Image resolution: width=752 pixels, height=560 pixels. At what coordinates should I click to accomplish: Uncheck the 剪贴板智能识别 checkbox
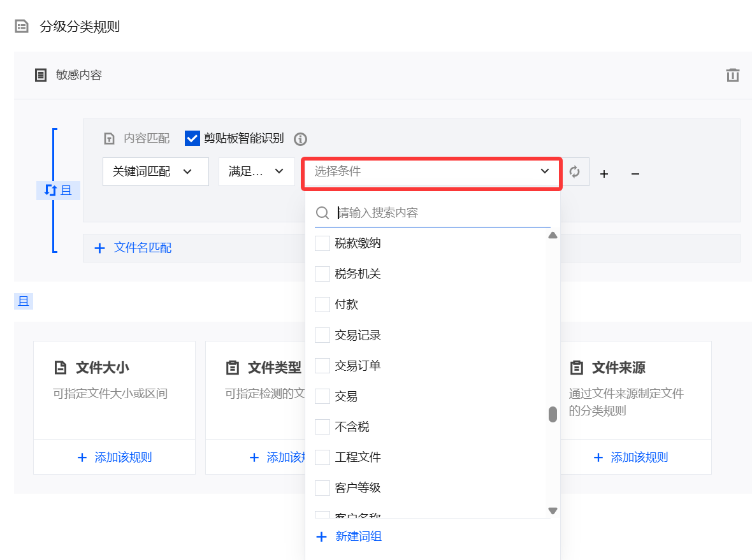click(192, 138)
